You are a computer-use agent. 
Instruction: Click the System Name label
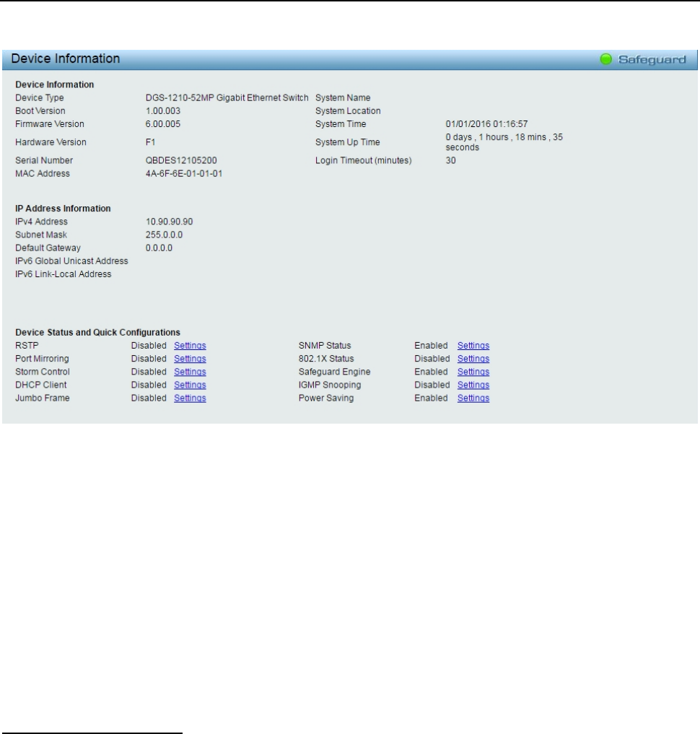343,98
